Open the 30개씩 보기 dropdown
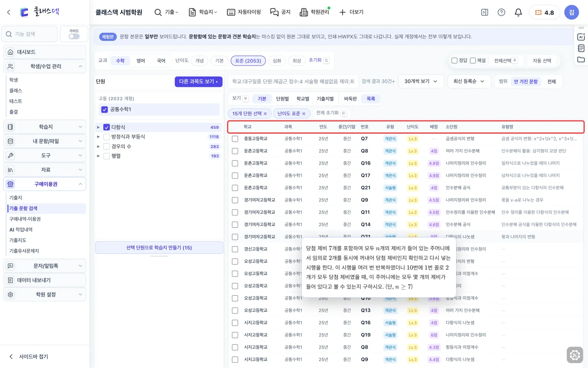 coord(421,81)
